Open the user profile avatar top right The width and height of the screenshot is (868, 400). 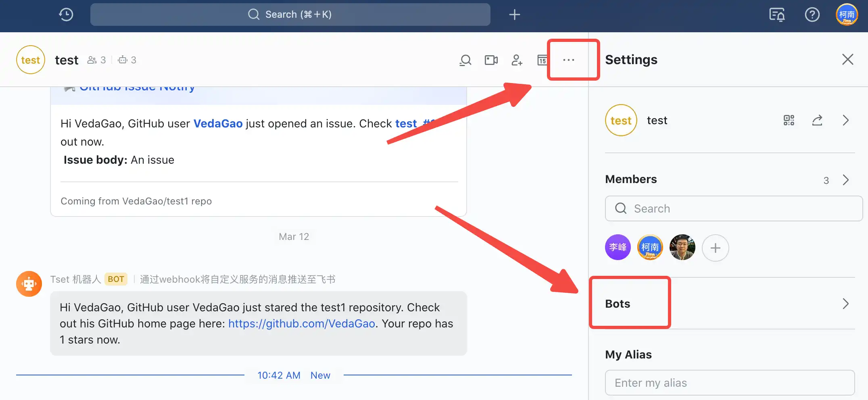pyautogui.click(x=847, y=15)
